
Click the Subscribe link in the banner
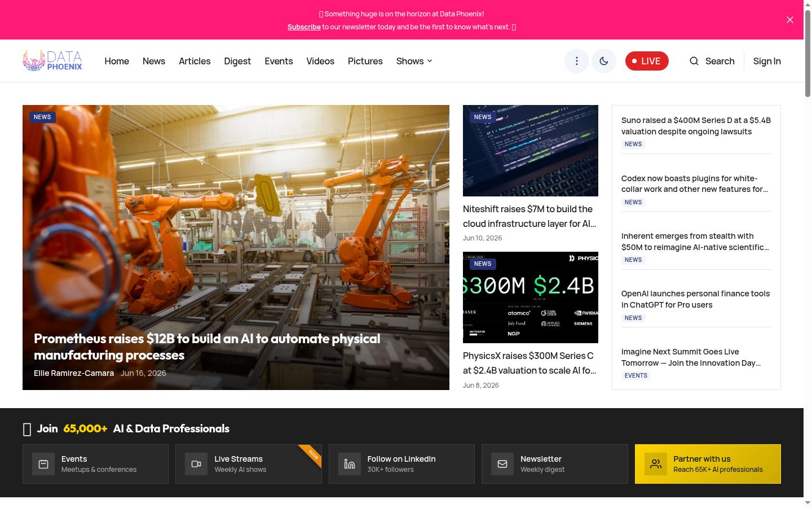(304, 27)
